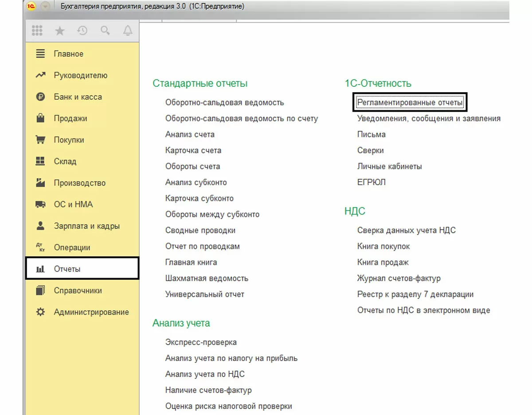Click the Продажи shopping bag icon
Viewport: 532px width, 415px height.
pyautogui.click(x=40, y=118)
